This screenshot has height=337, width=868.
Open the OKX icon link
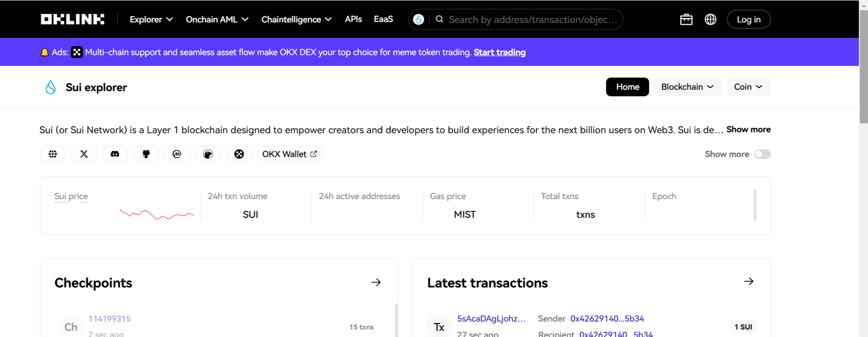239,154
